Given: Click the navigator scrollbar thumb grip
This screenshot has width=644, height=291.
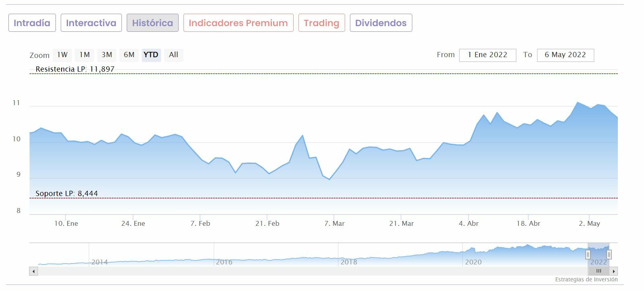Looking at the screenshot, I should 599,271.
